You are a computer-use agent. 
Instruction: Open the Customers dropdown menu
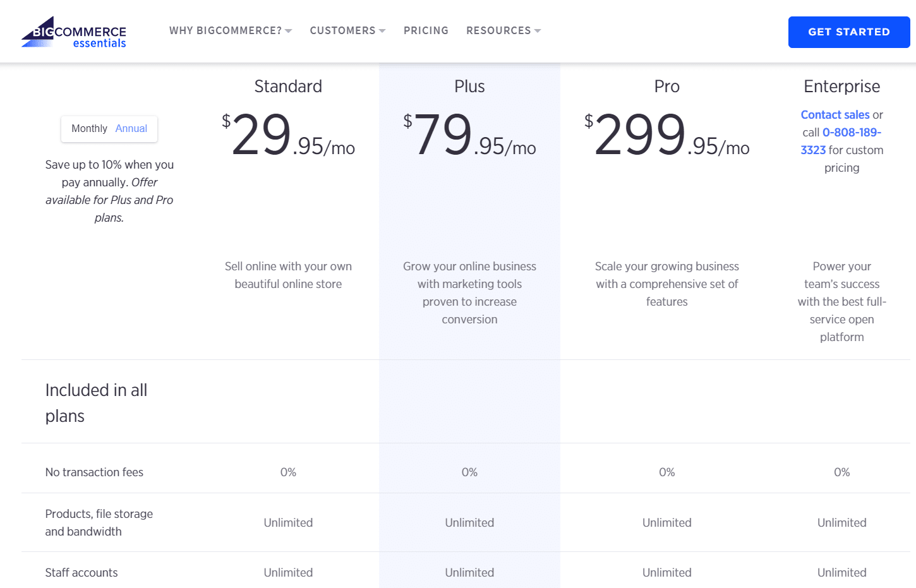click(347, 30)
